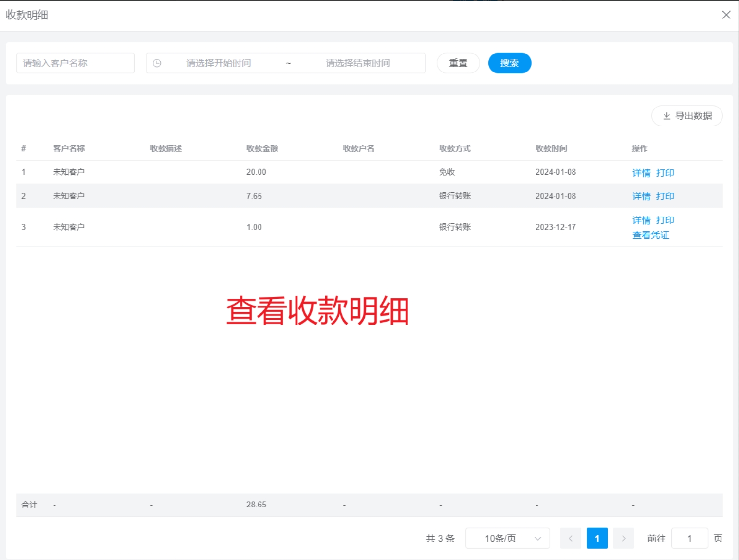The width and height of the screenshot is (739, 560).
Task: Go to the next page arrow
Action: coord(623,538)
